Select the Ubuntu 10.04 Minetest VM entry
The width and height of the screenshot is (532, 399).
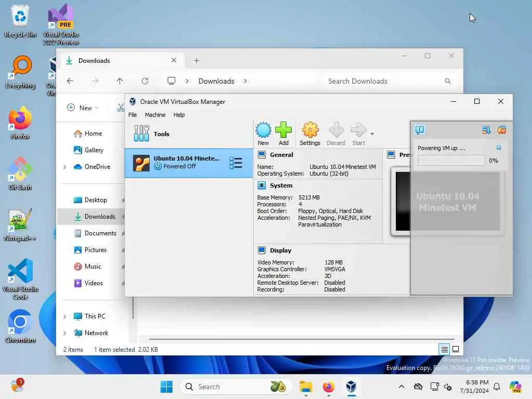[189, 163]
